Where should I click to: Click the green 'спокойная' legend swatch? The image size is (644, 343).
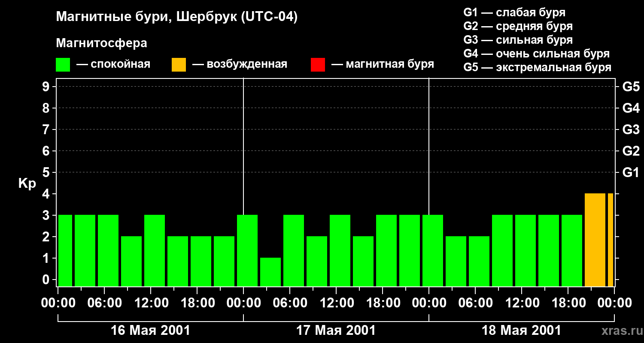click(63, 65)
